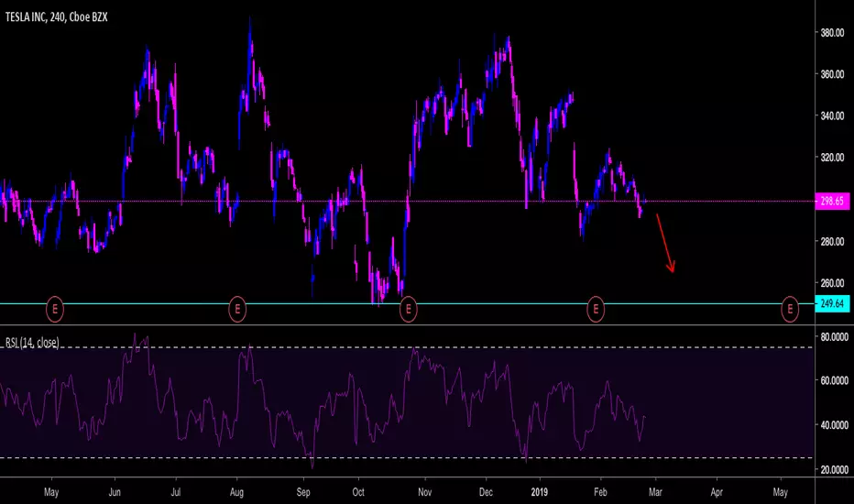Click the 20.0000 RSI axis value

tap(835, 470)
